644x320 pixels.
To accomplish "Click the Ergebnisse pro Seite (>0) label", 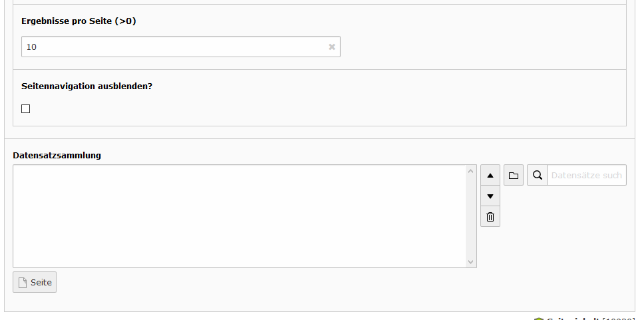I will (79, 21).
